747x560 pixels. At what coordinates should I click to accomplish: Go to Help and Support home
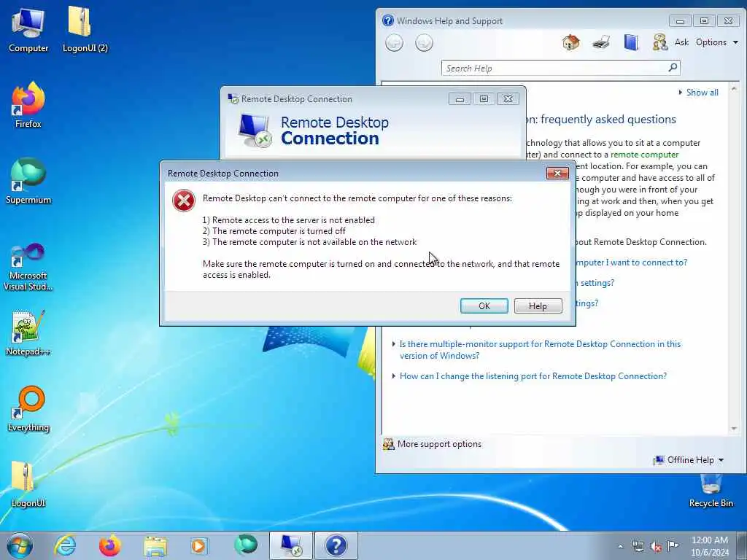click(570, 42)
